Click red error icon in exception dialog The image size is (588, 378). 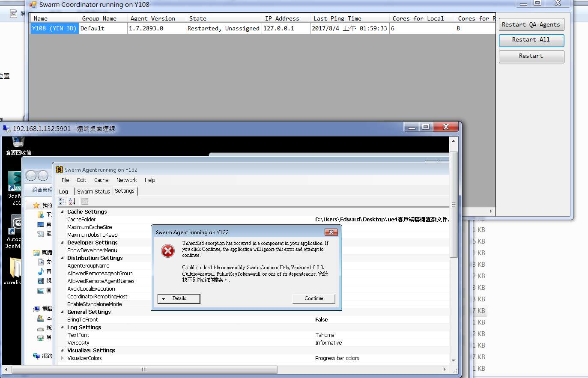click(168, 251)
